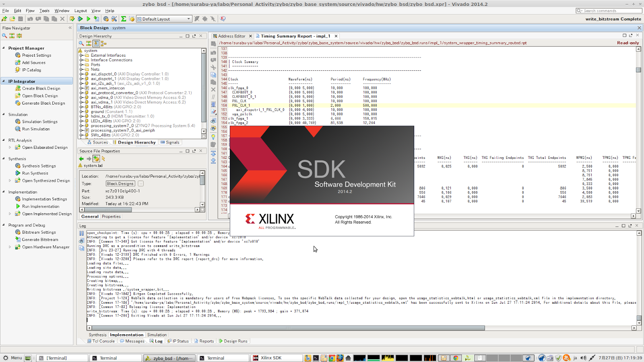Screen dimensions: 644x362
Task: Expand the Ports folder in Design Hierarchy
Action: point(81,65)
